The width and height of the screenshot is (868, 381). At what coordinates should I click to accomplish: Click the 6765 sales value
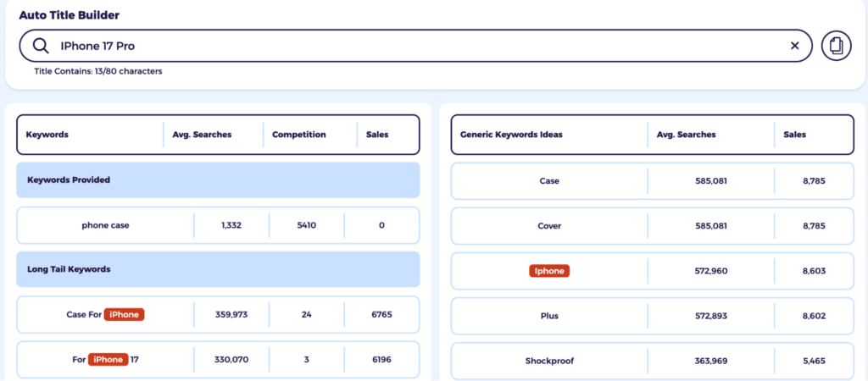(382, 315)
